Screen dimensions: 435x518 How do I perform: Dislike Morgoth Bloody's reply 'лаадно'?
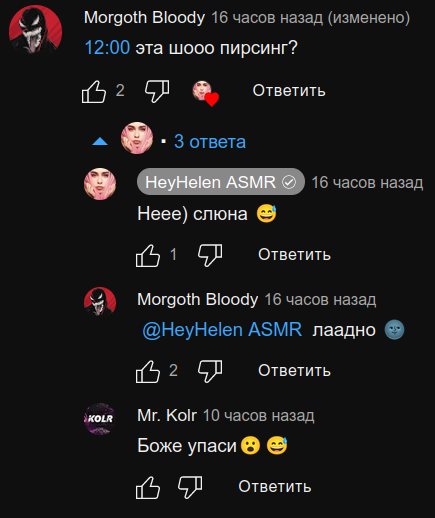[210, 371]
